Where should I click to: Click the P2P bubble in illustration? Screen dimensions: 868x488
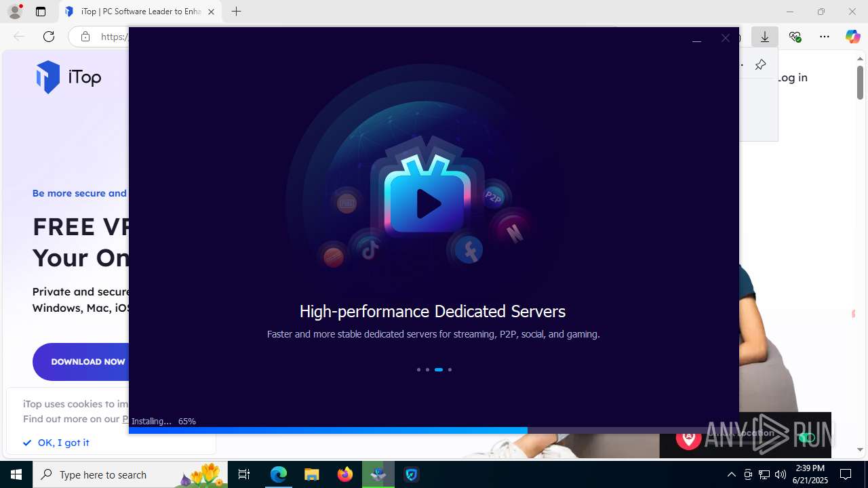(493, 197)
